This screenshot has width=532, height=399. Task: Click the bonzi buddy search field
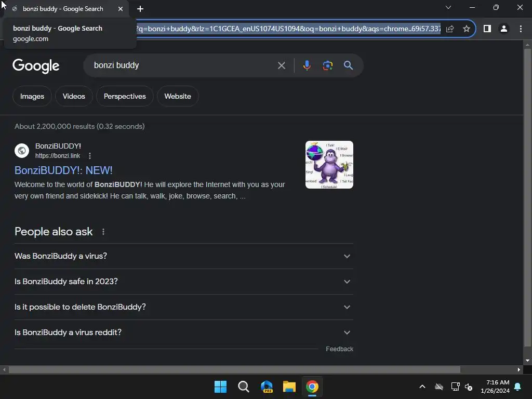(x=183, y=65)
